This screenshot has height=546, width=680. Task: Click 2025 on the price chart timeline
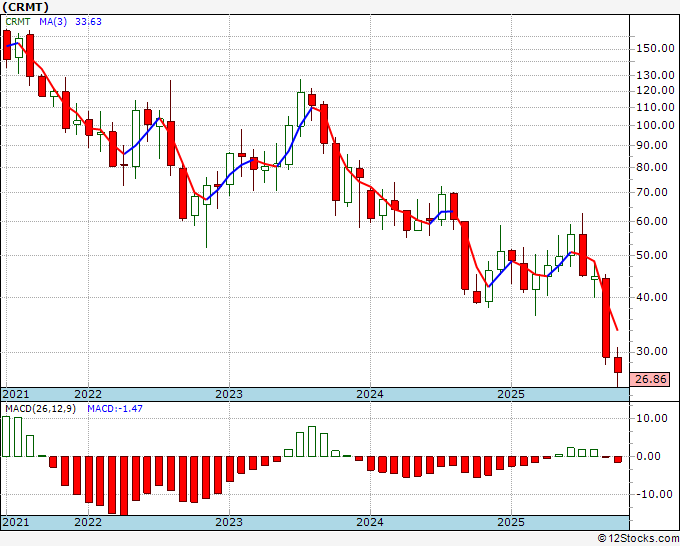(x=511, y=394)
